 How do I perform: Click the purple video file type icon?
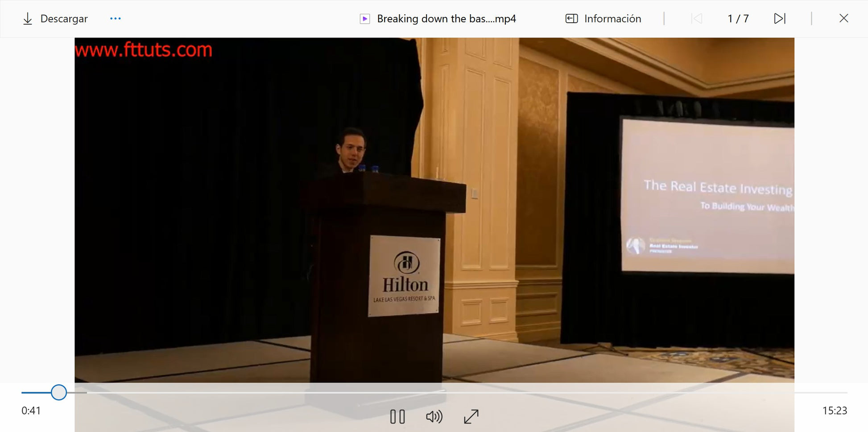365,19
